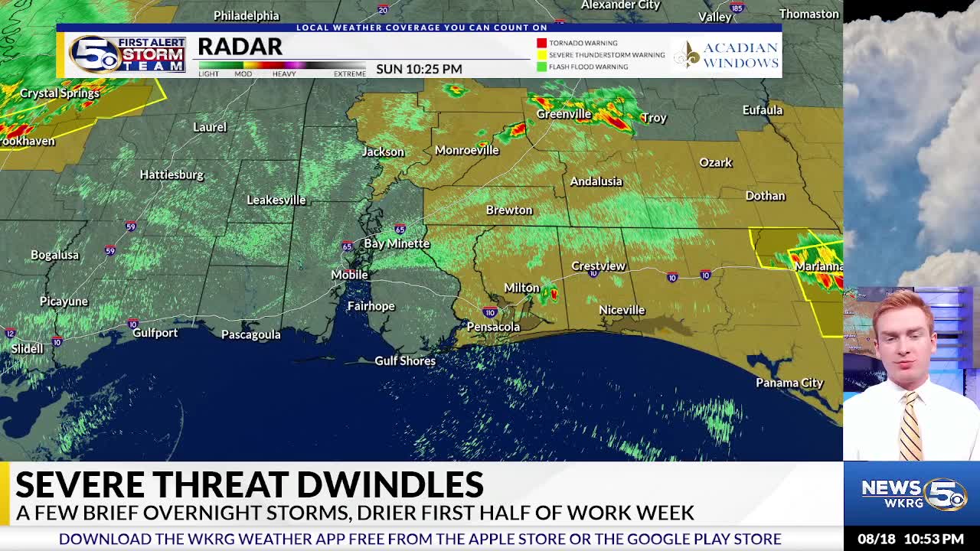Click the meteorologist video inset
The image size is (980, 551).
click(911, 374)
